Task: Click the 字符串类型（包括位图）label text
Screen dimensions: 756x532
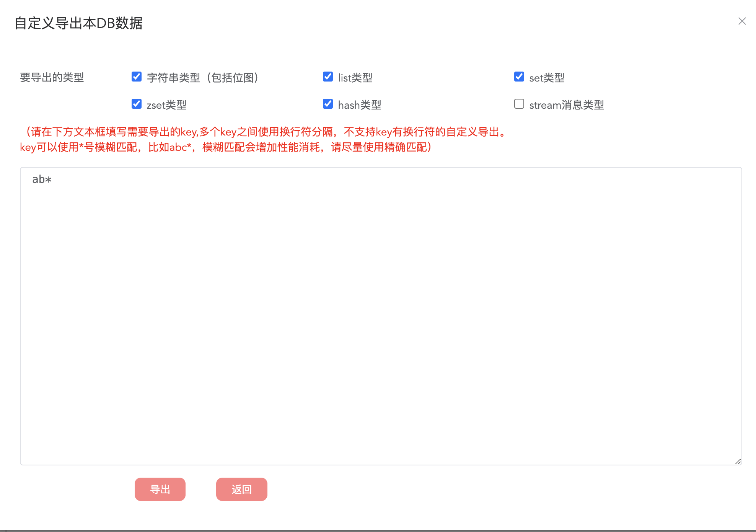Action: click(203, 78)
